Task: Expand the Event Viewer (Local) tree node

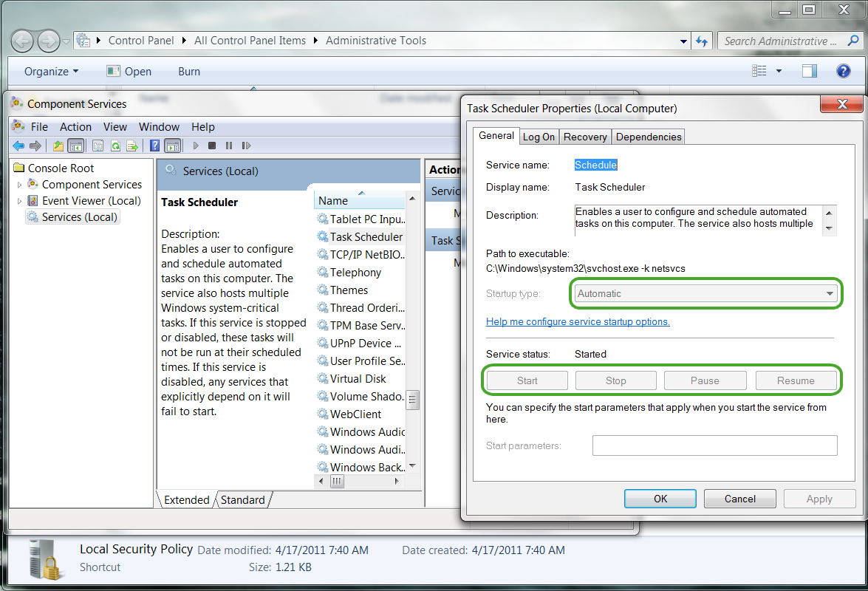Action: (19, 201)
